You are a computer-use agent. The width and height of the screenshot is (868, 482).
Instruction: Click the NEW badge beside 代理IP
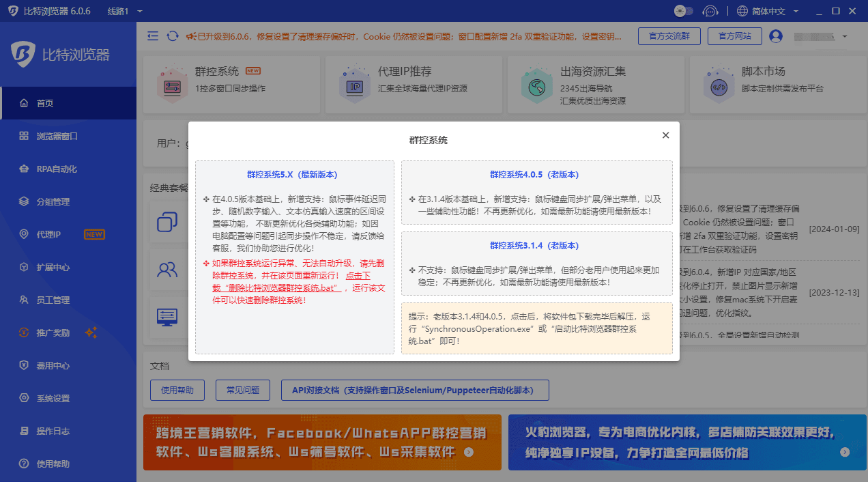click(x=94, y=234)
